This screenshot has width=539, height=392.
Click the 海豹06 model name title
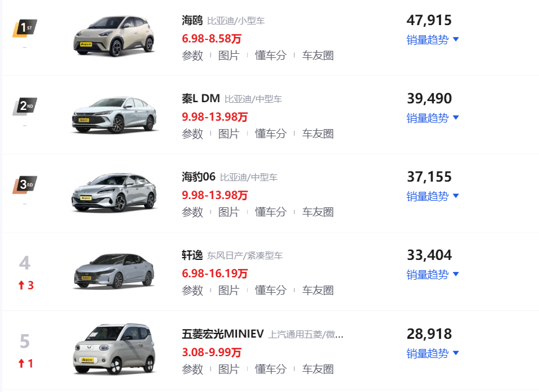pos(199,177)
